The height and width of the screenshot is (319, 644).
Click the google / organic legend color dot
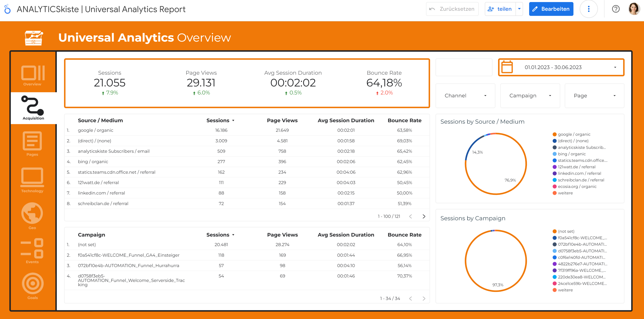555,134
